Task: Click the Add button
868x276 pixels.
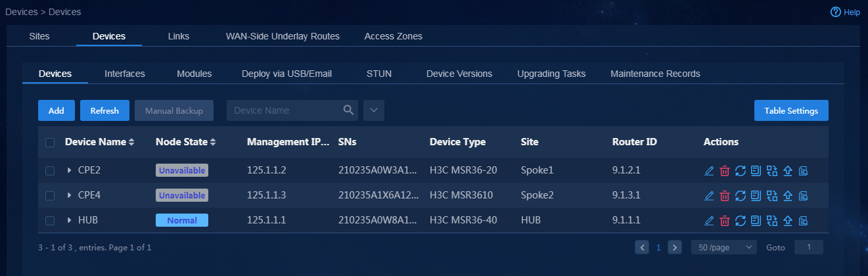Action: 57,110
